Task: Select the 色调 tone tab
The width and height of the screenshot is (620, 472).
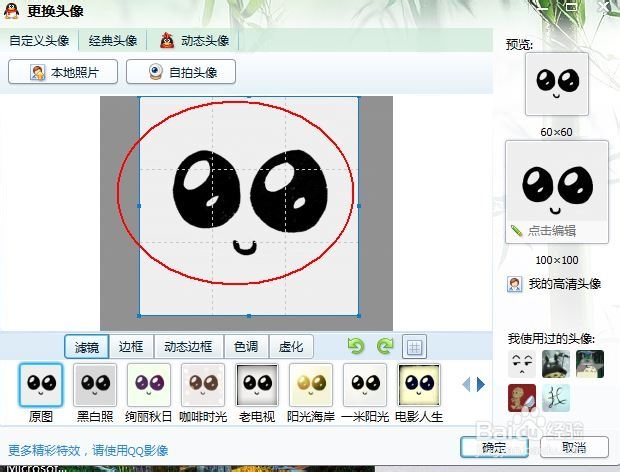Action: (x=246, y=347)
